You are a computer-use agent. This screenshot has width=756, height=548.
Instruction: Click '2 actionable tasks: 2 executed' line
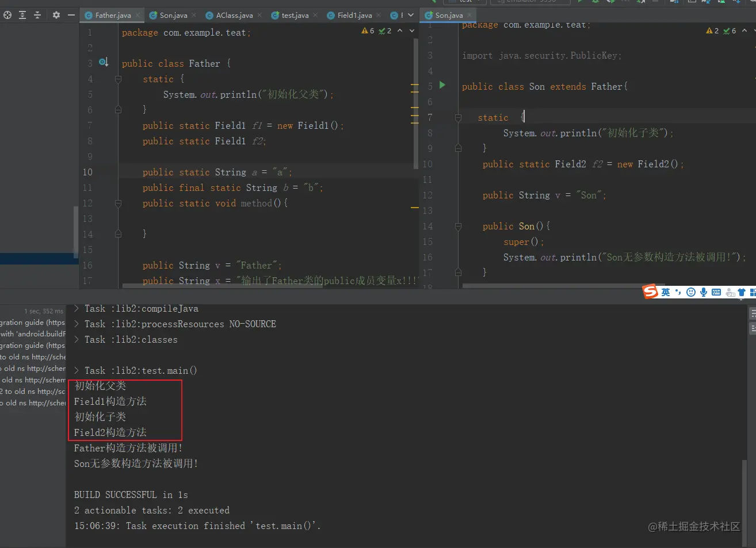(152, 511)
